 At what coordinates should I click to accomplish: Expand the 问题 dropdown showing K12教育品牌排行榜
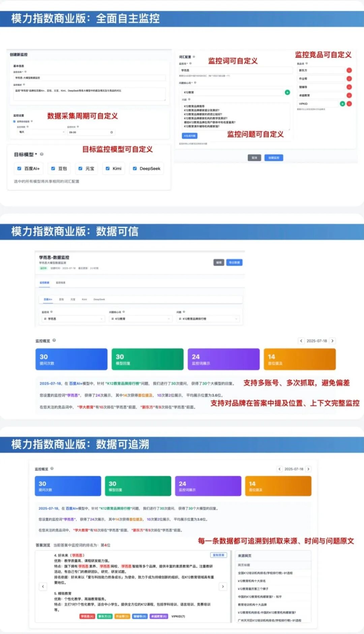pos(208,319)
